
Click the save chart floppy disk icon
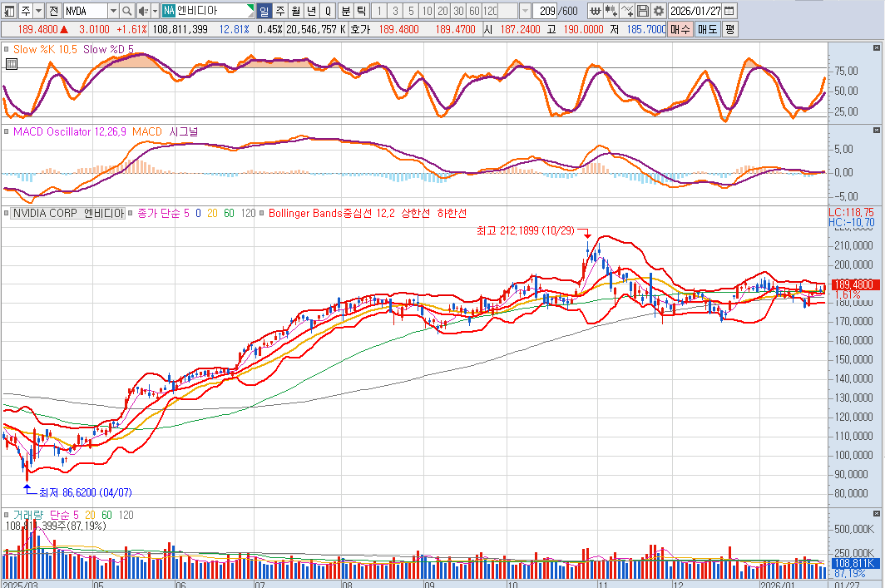(x=642, y=11)
